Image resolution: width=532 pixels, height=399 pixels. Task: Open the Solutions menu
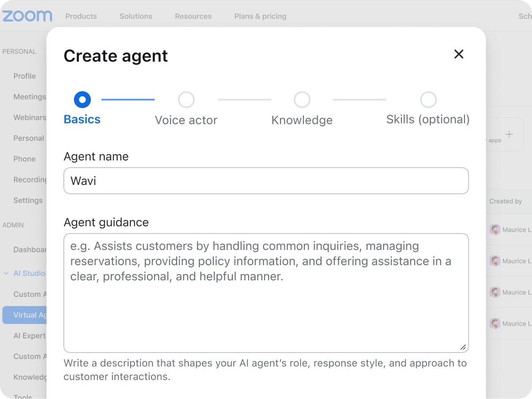136,16
